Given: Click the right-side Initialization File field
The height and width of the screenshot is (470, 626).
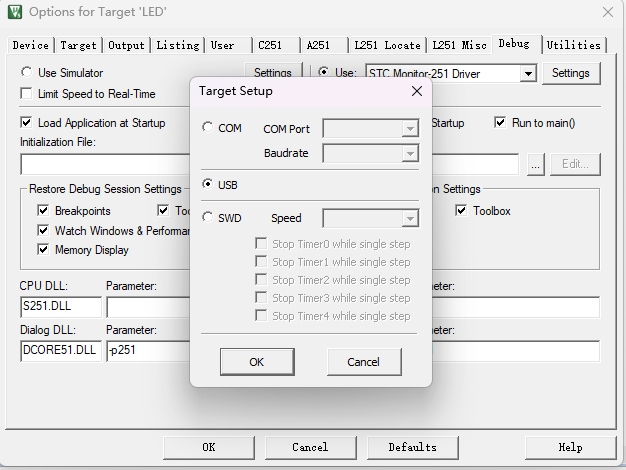Looking at the screenshot, I should (475, 164).
